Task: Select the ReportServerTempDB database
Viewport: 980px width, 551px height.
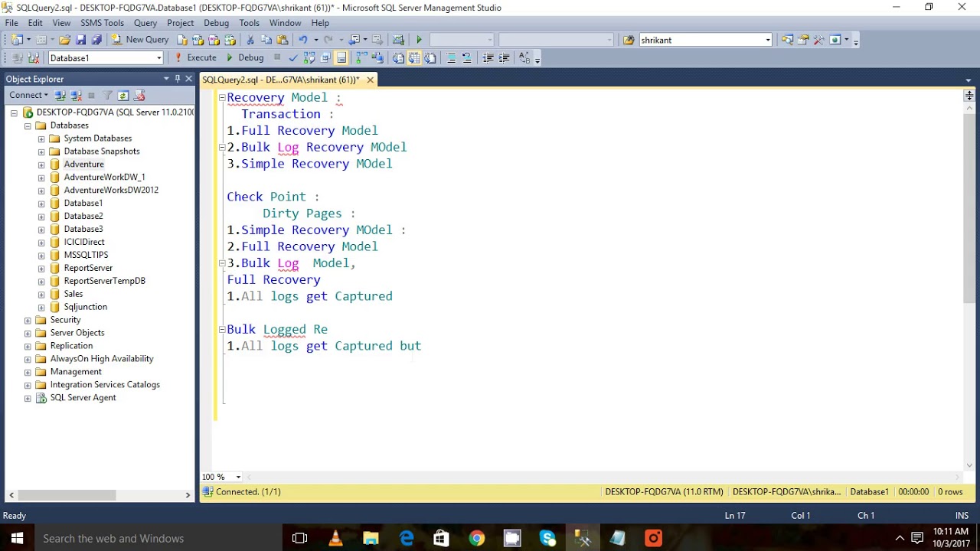Action: pos(104,281)
